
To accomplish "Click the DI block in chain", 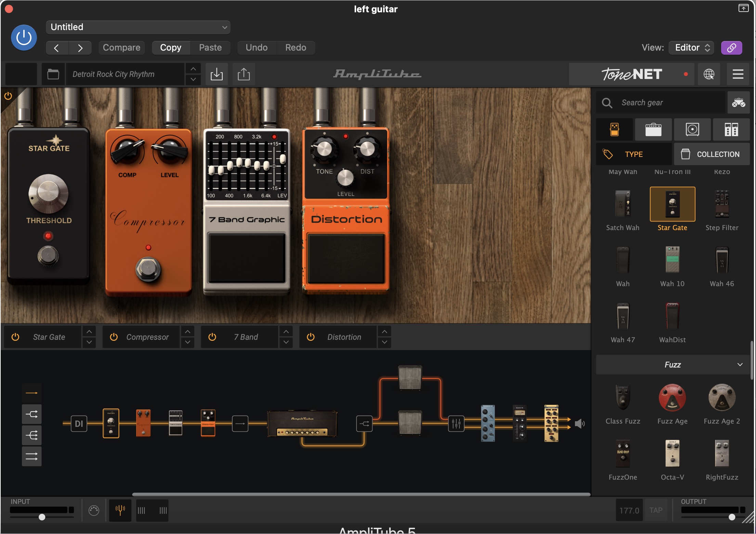I will (x=79, y=424).
